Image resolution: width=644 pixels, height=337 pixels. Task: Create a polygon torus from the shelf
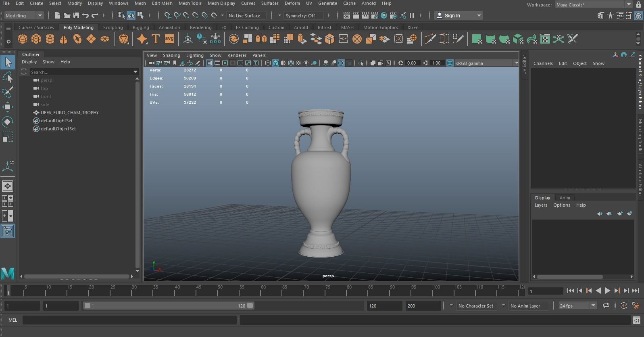pos(77,39)
